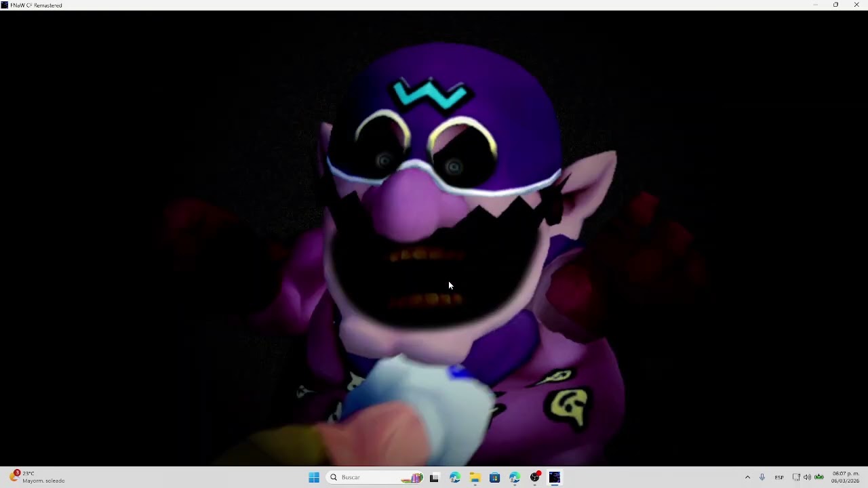The height and width of the screenshot is (488, 868).
Task: Open the clock showing 06:07 p. m.
Action: pyautogui.click(x=846, y=477)
